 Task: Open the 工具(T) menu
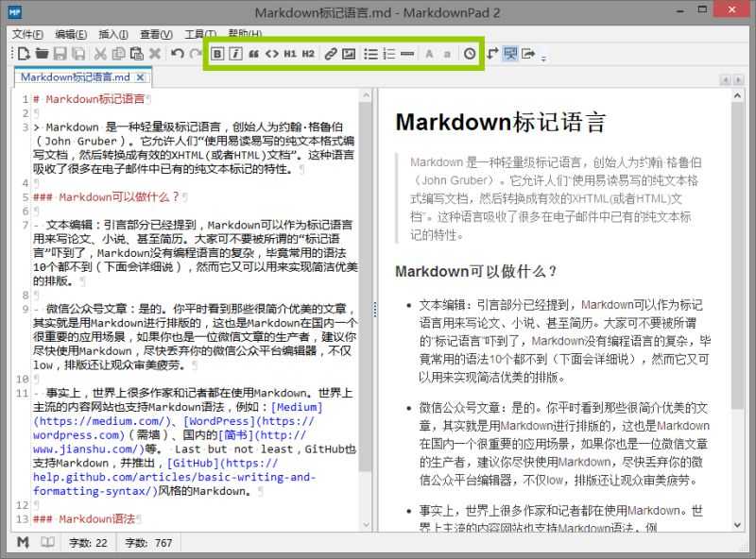point(200,34)
